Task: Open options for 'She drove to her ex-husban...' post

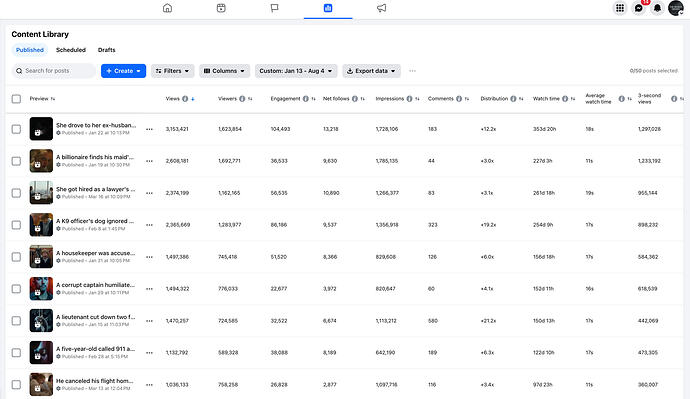Action: (150, 129)
